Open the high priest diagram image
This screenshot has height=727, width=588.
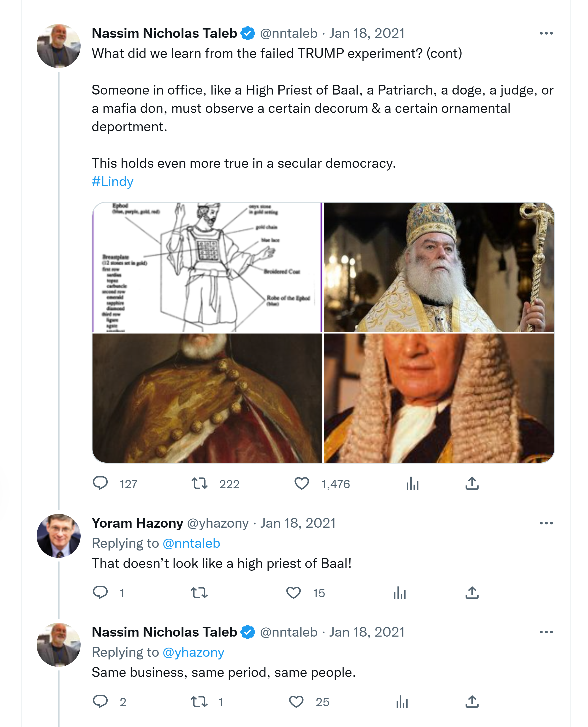click(x=207, y=267)
